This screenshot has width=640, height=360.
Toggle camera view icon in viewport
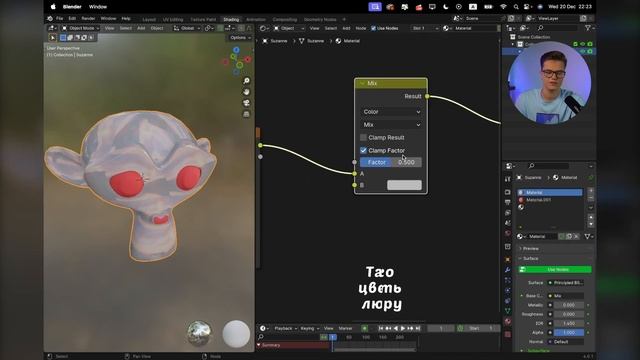(x=247, y=103)
